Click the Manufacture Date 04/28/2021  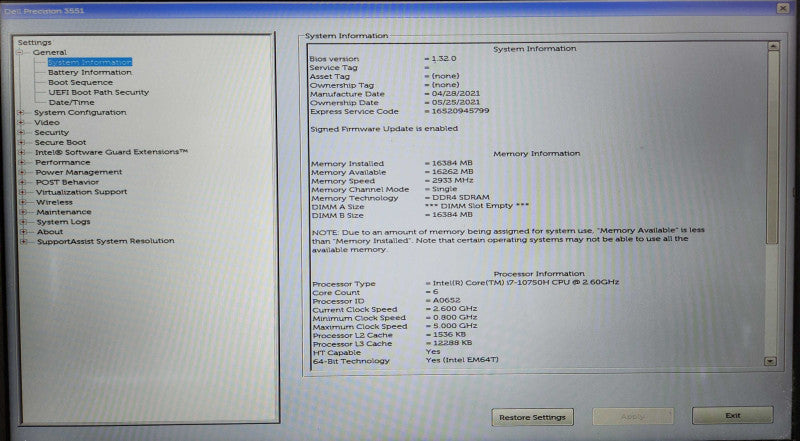(x=456, y=93)
